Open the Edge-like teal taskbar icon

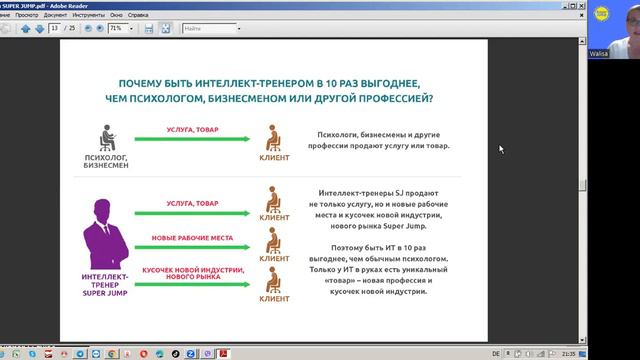click(x=160, y=354)
